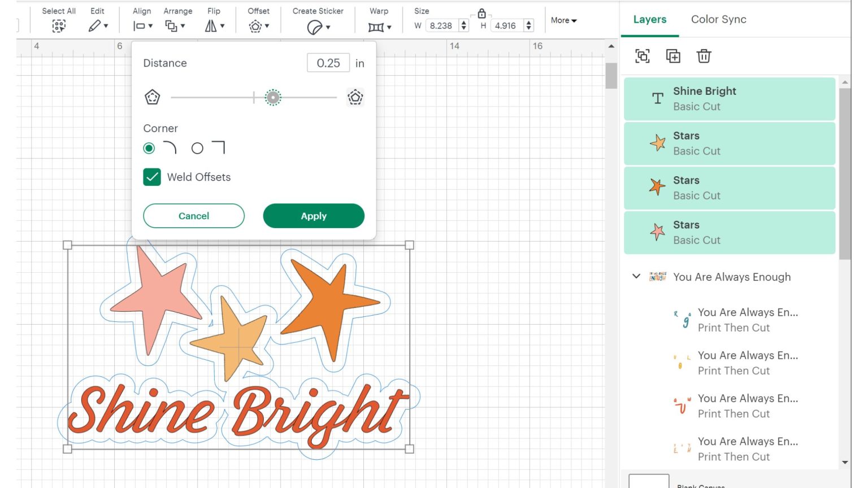
Task: Select the Edit pencil tool
Action: (94, 25)
